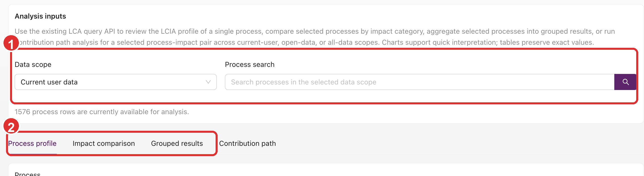Image resolution: width=644 pixels, height=176 pixels.
Task: Click the 1576 process rows availability text
Action: coord(102,112)
